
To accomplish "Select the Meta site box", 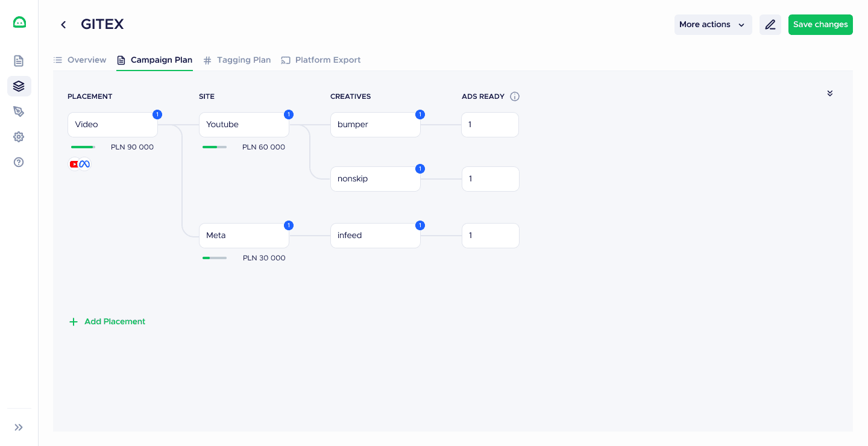I will [x=244, y=236].
